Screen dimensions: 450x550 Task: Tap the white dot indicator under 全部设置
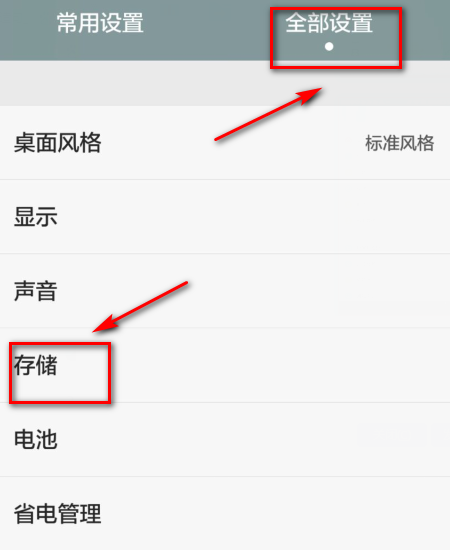click(x=329, y=46)
